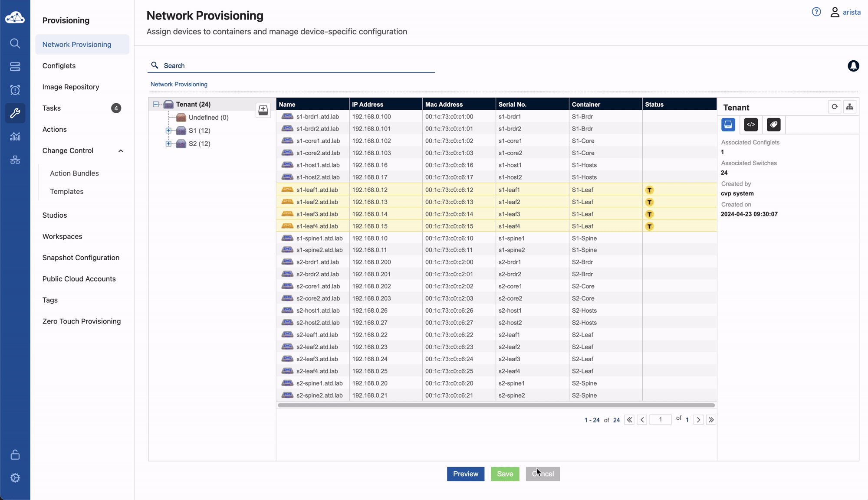Collapse the Change Control menu section
The image size is (868, 500).
pos(121,151)
